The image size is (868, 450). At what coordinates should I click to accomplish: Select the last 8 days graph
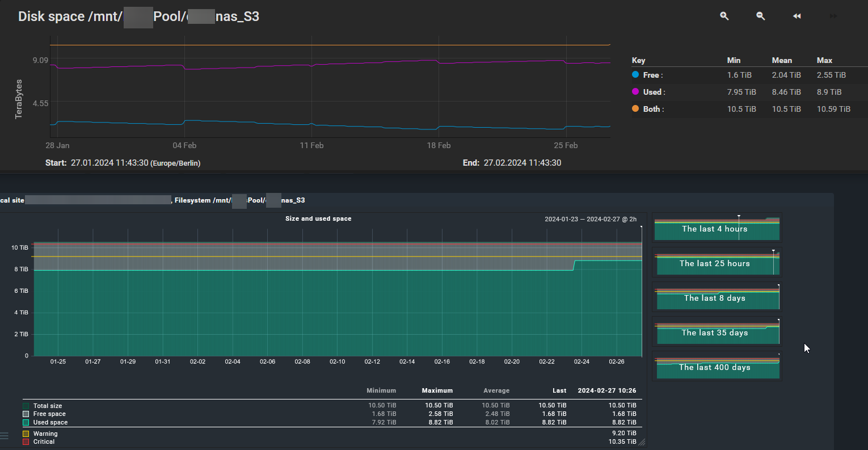click(x=717, y=298)
